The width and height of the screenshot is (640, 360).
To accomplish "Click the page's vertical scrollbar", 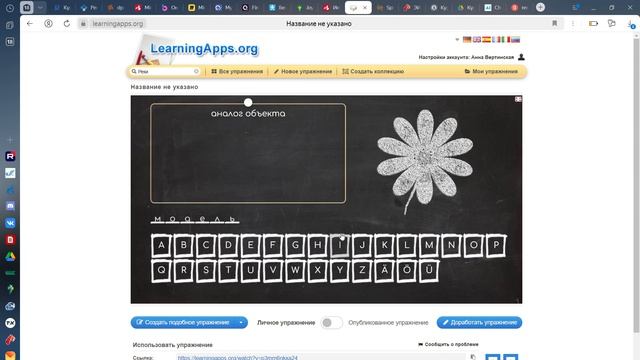I will 636,184.
